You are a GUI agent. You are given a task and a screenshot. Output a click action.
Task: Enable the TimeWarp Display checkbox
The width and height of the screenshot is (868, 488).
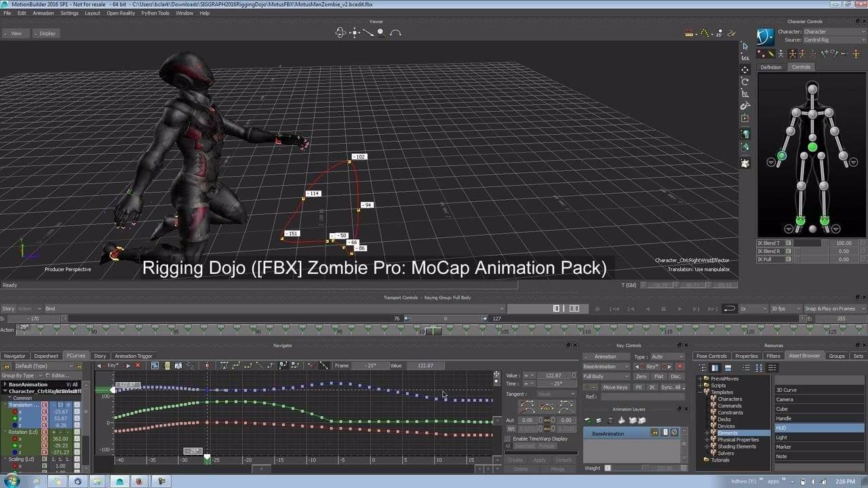click(507, 439)
